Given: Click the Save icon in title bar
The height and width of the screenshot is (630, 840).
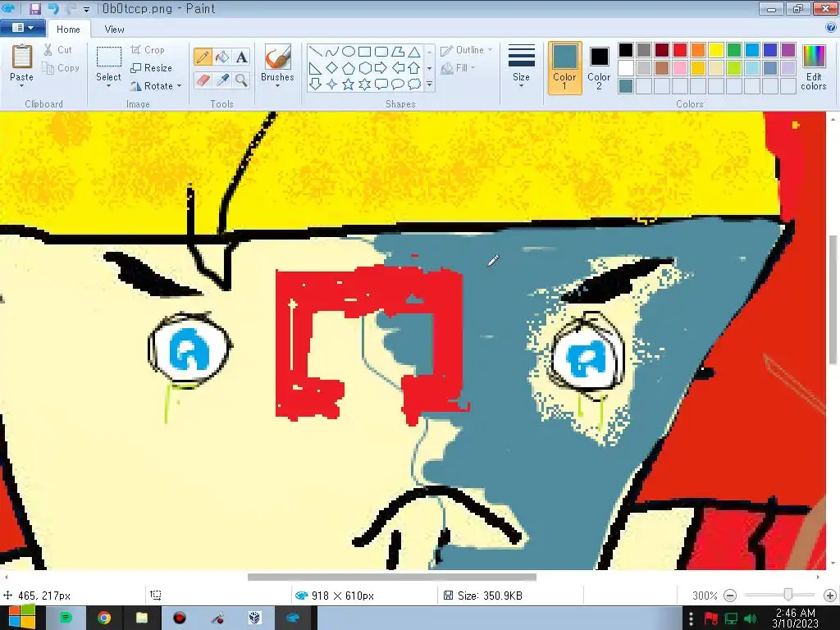Looking at the screenshot, I should (x=35, y=8).
